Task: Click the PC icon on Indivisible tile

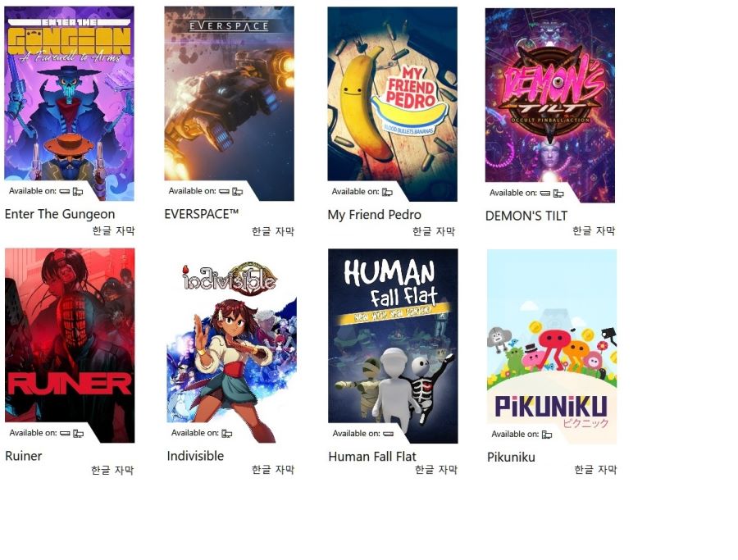Action: pyautogui.click(x=227, y=434)
